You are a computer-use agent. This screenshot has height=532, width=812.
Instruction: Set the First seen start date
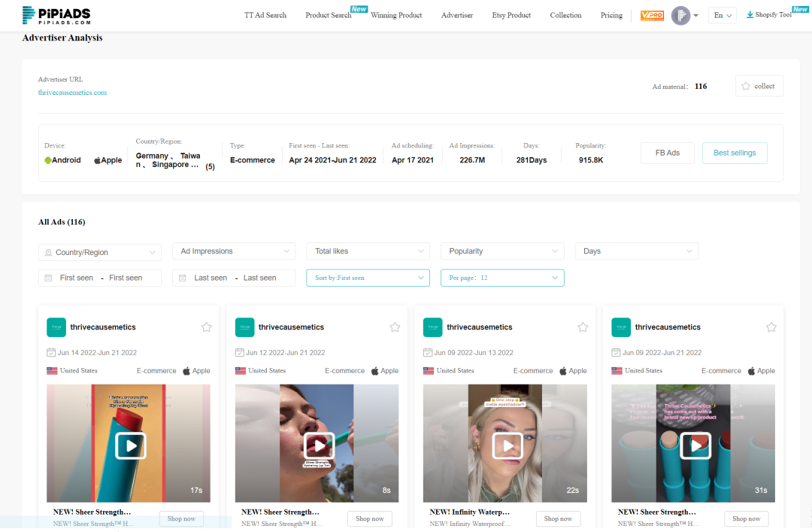(76, 278)
